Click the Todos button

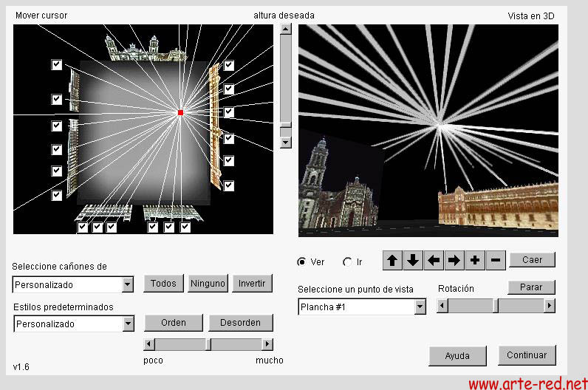click(163, 284)
